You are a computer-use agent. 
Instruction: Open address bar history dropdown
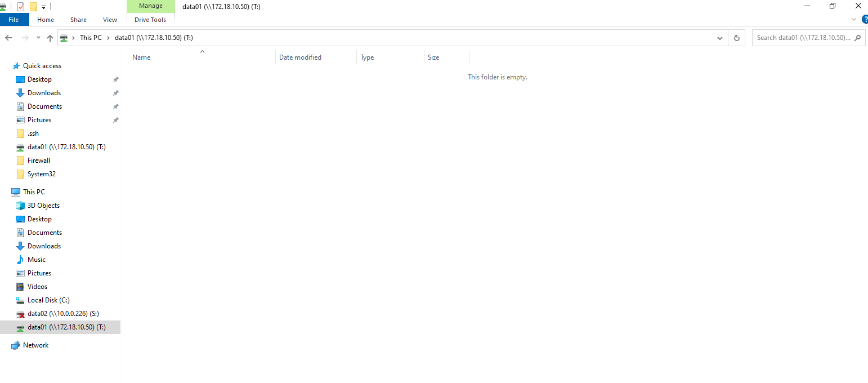pyautogui.click(x=720, y=38)
